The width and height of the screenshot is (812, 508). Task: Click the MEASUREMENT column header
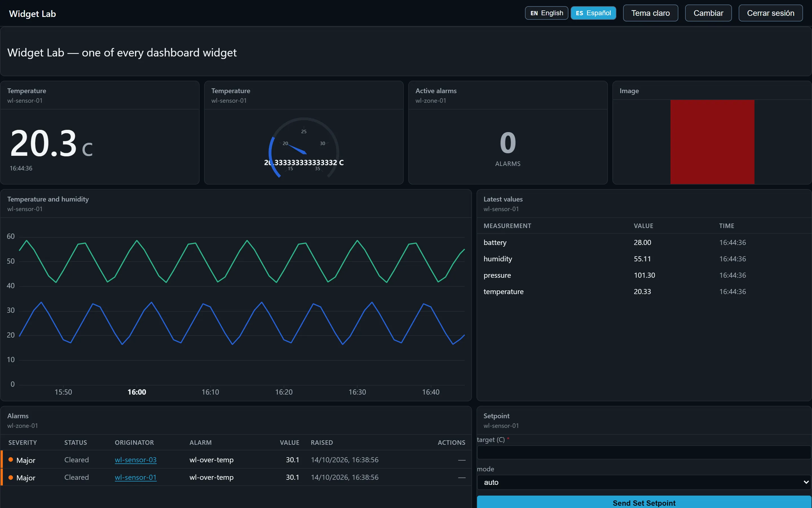(x=507, y=226)
